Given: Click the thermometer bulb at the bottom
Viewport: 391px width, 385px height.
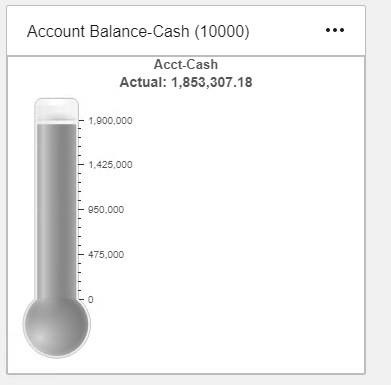Looking at the screenshot, I should point(57,324).
